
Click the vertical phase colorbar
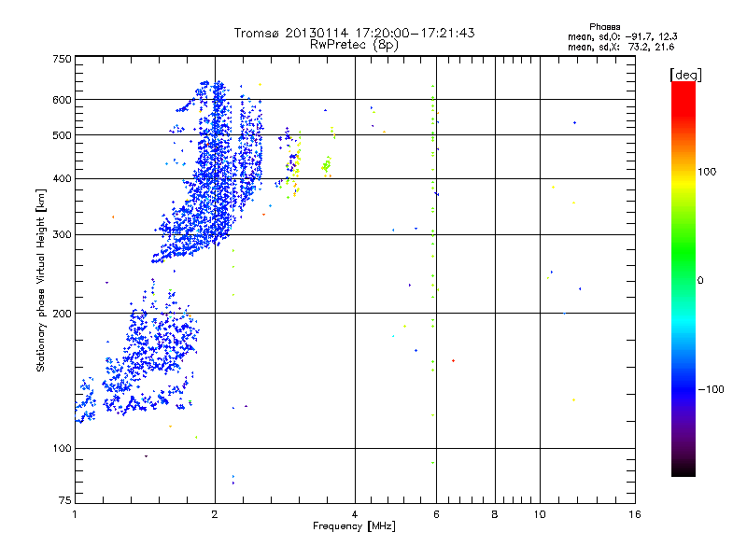coord(684,278)
